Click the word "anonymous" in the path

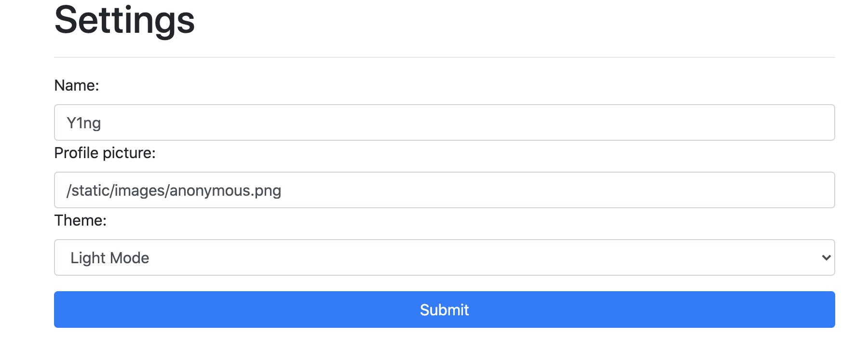(210, 190)
